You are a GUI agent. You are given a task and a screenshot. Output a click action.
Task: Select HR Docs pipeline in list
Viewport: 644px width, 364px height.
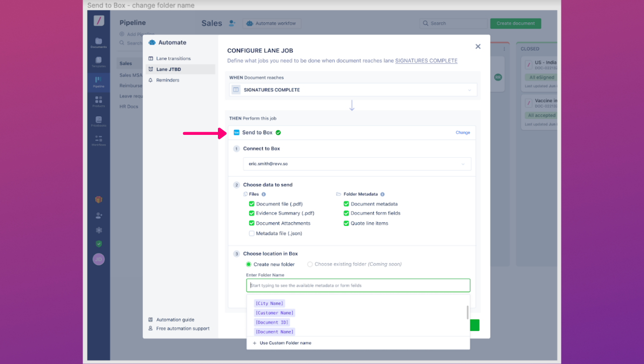129,106
